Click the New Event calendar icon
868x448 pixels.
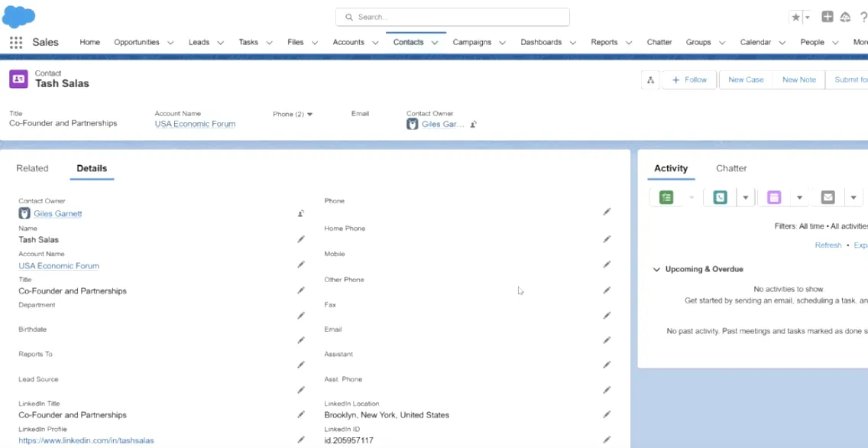(774, 197)
